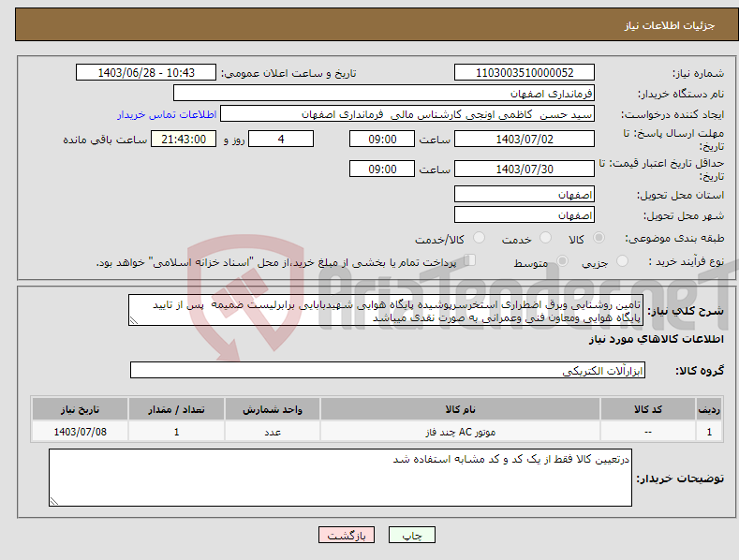The height and width of the screenshot is (560, 739).
Task: Click the table cell موتور AC چند فاز
Action: point(460,432)
